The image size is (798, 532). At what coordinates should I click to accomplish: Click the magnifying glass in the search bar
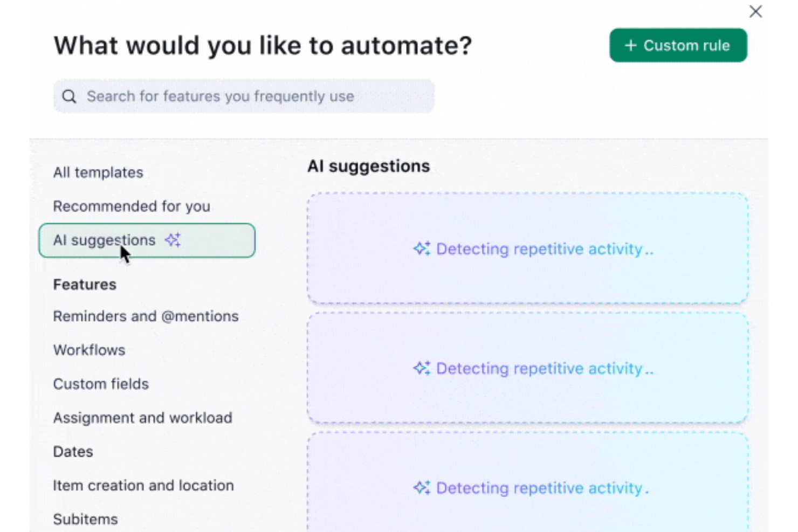click(69, 96)
